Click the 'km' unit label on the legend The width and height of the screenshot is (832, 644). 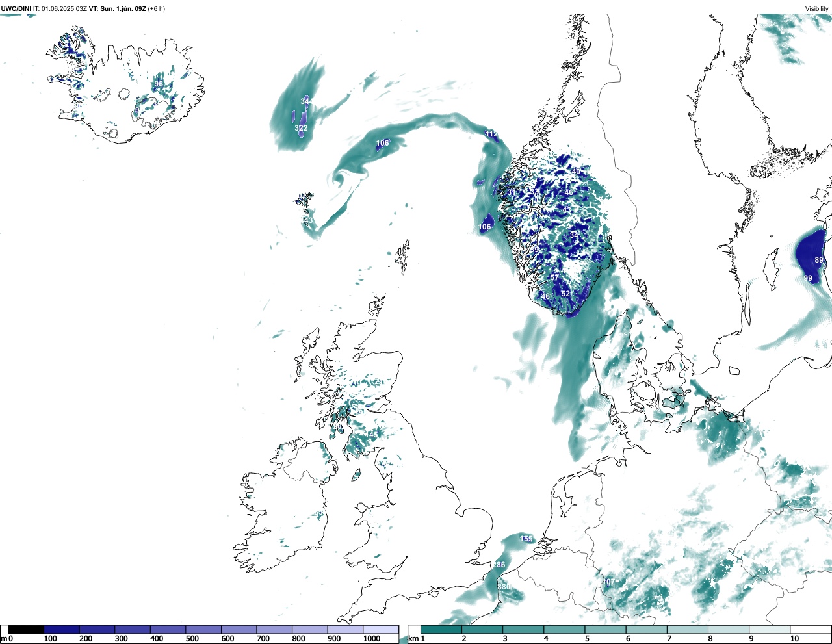412,639
